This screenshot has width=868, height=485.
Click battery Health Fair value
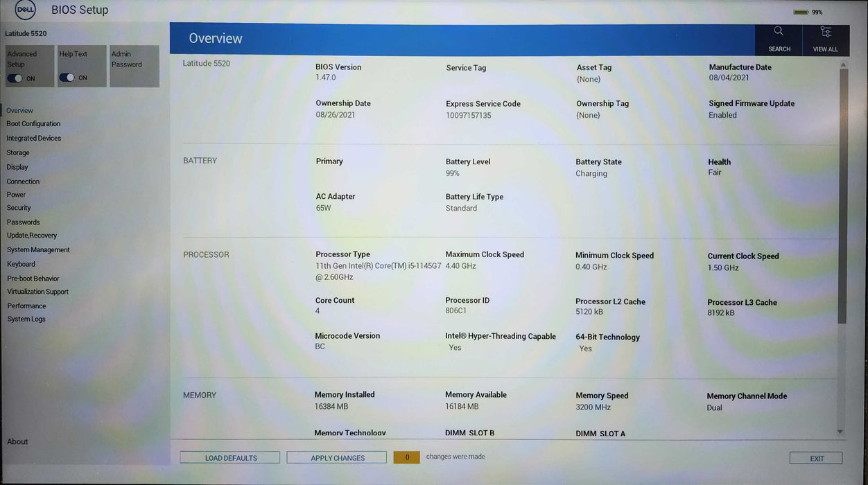[x=715, y=173]
